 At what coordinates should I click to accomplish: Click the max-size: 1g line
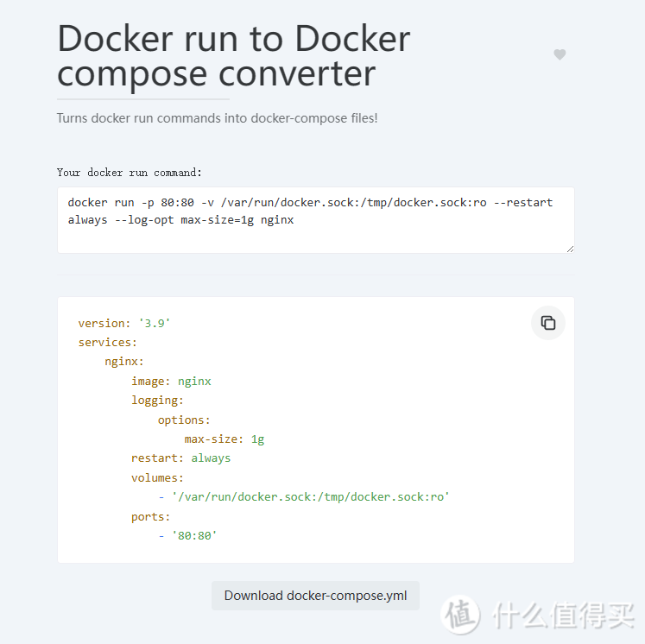tap(224, 439)
